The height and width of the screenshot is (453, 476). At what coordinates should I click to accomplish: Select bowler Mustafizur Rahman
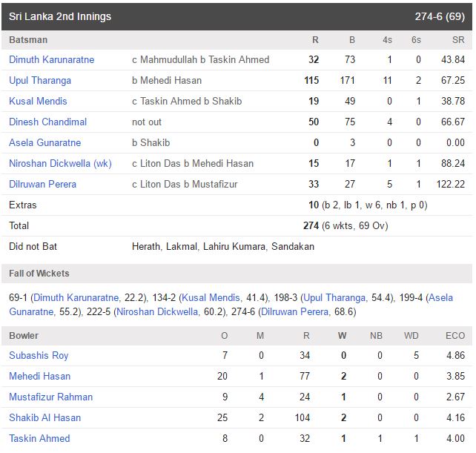[50, 397]
